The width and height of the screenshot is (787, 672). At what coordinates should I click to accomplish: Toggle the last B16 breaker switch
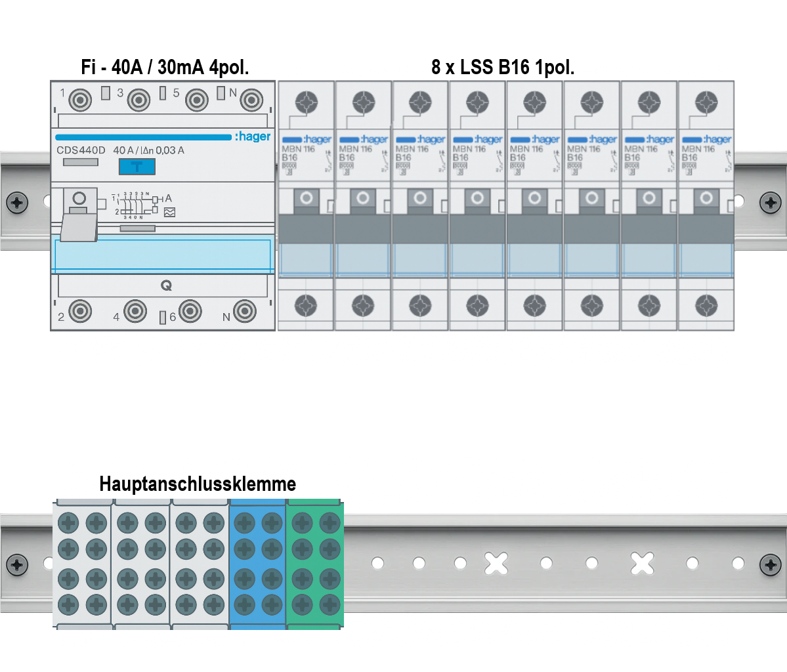706,199
